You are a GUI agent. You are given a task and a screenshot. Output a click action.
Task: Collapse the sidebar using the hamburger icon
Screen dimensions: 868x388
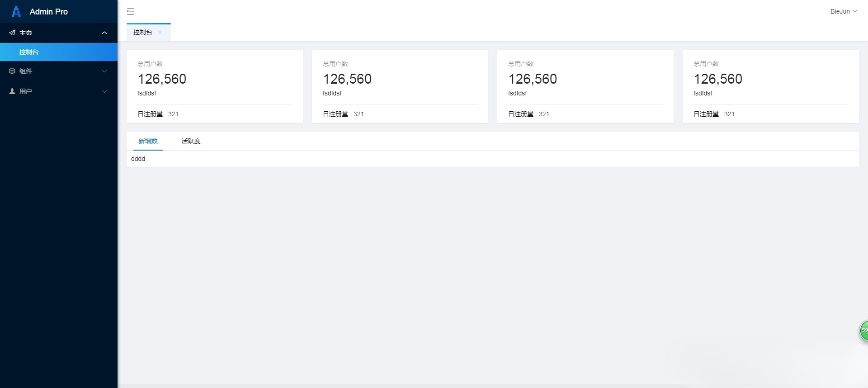point(131,11)
